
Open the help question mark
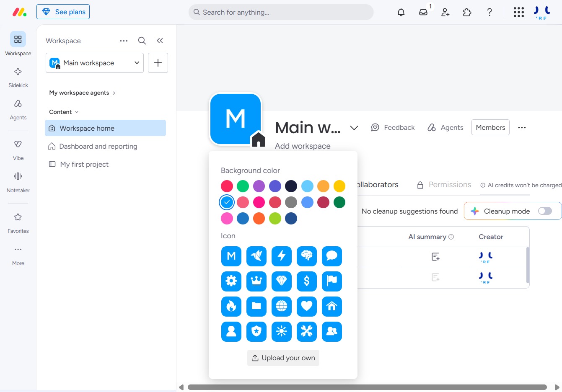489,12
